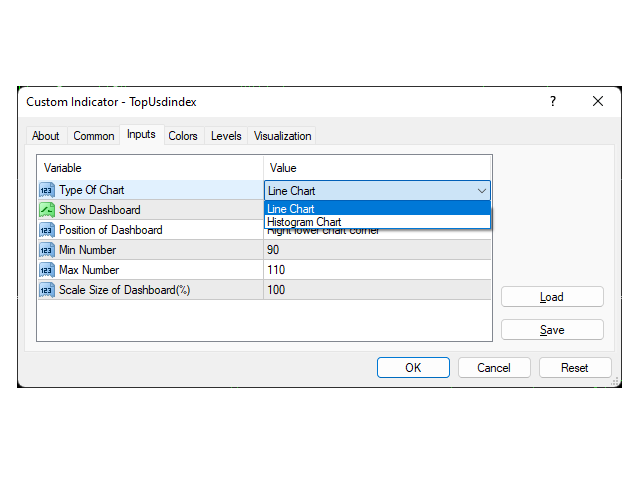Click the Value column header
The image size is (640, 480).
(x=283, y=168)
